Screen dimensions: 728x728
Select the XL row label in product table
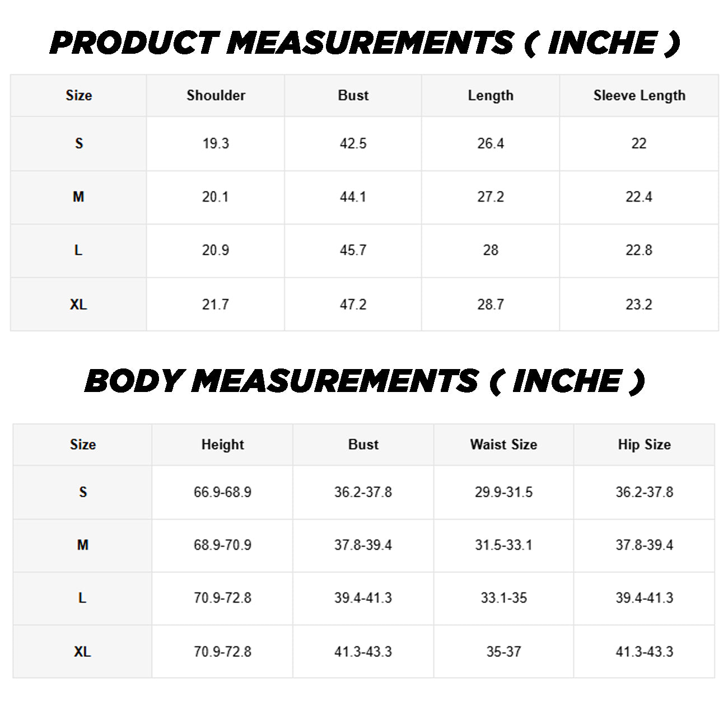[78, 305]
